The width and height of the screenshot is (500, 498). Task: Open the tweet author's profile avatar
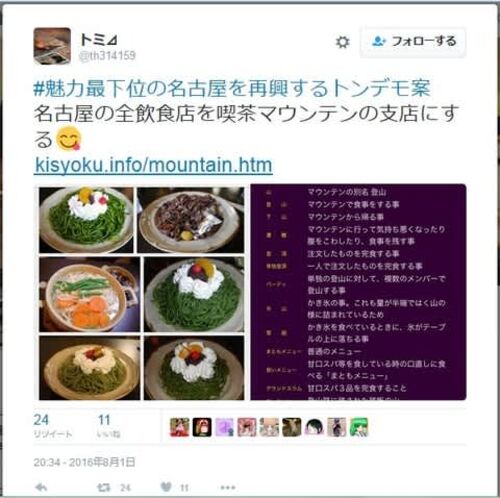tap(52, 46)
